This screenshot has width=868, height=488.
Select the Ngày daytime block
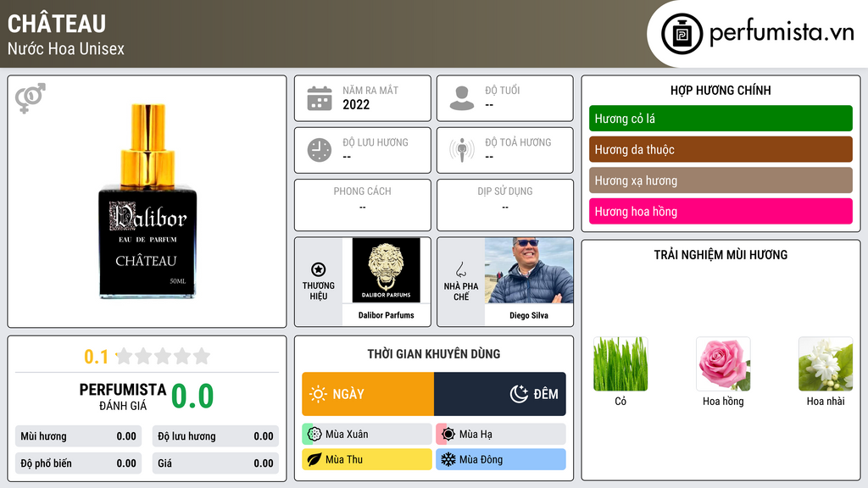click(368, 394)
